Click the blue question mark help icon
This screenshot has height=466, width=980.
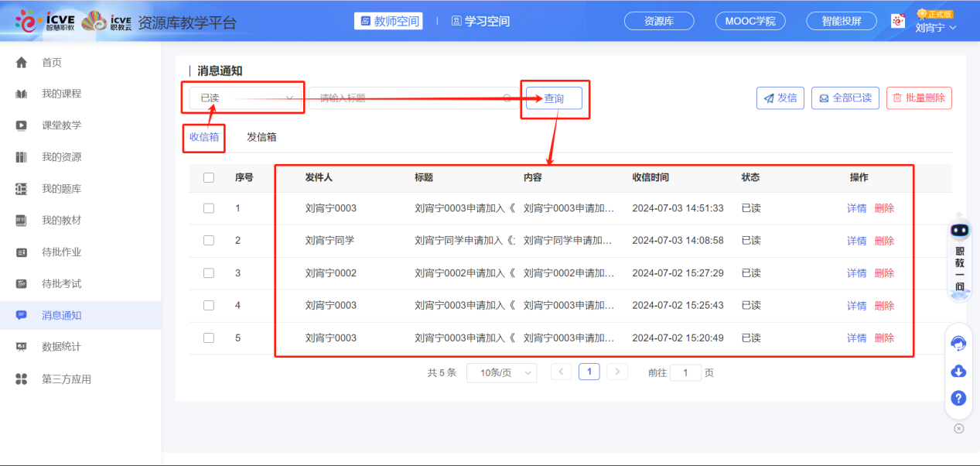coord(958,398)
